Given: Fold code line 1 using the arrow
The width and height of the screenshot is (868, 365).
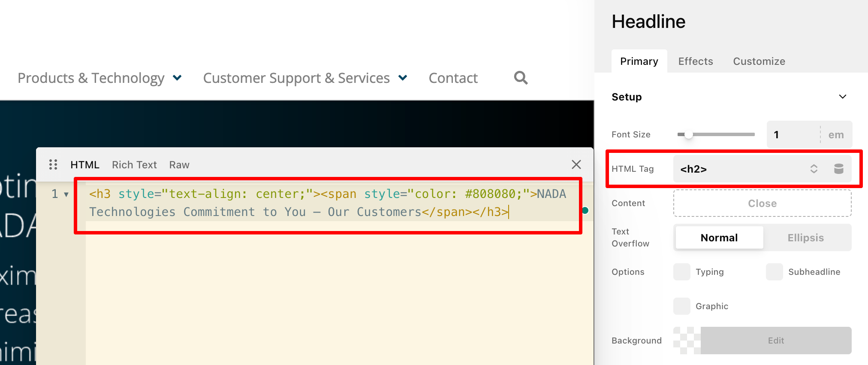Looking at the screenshot, I should tap(66, 195).
